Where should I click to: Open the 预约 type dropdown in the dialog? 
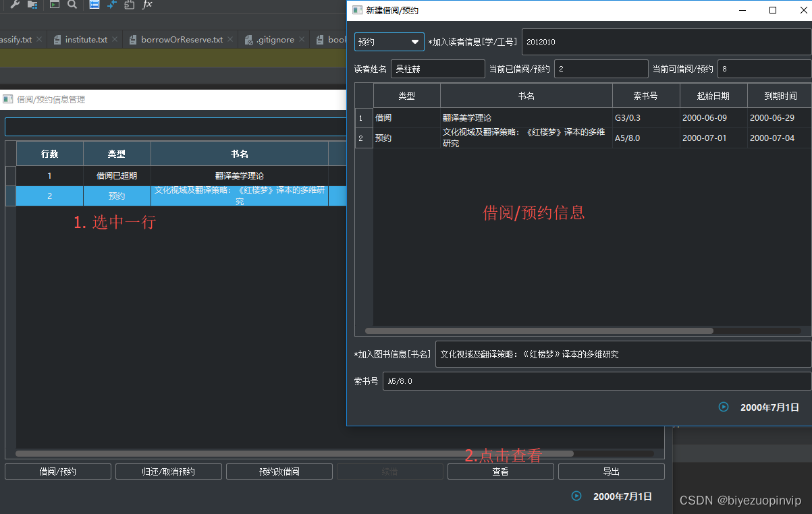point(389,42)
